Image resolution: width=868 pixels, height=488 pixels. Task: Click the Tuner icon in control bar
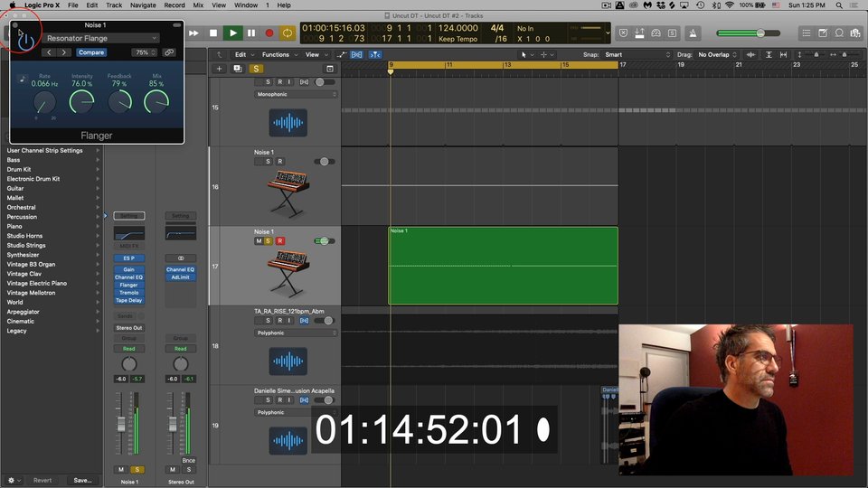[656, 33]
